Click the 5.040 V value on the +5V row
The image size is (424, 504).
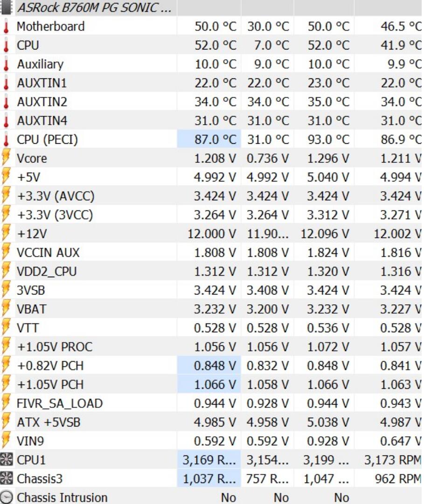click(x=328, y=177)
